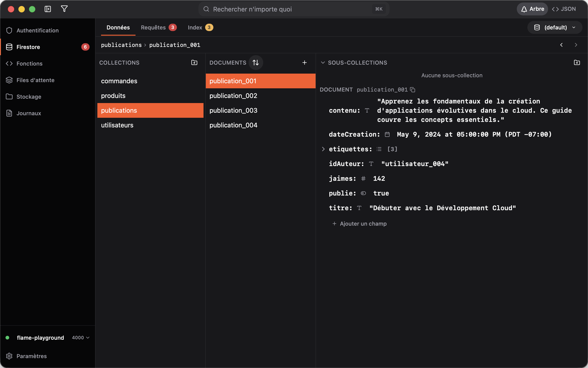Click the publications breadcrumb link

(x=121, y=45)
